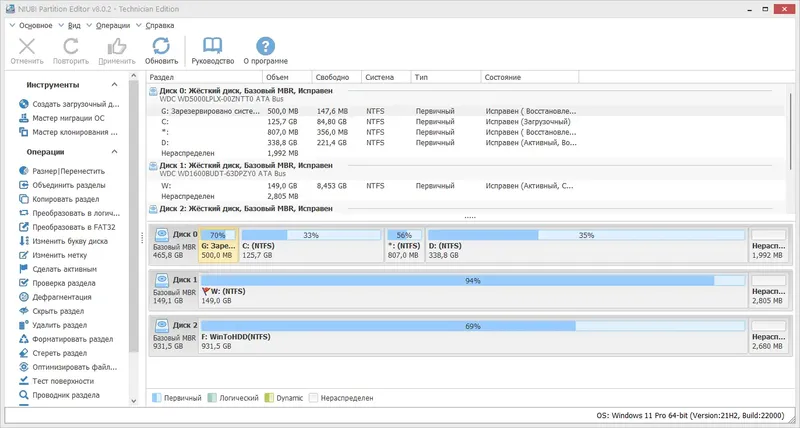Select the G: partition block in disk map
This screenshot has width=800, height=428.
pyautogui.click(x=218, y=245)
